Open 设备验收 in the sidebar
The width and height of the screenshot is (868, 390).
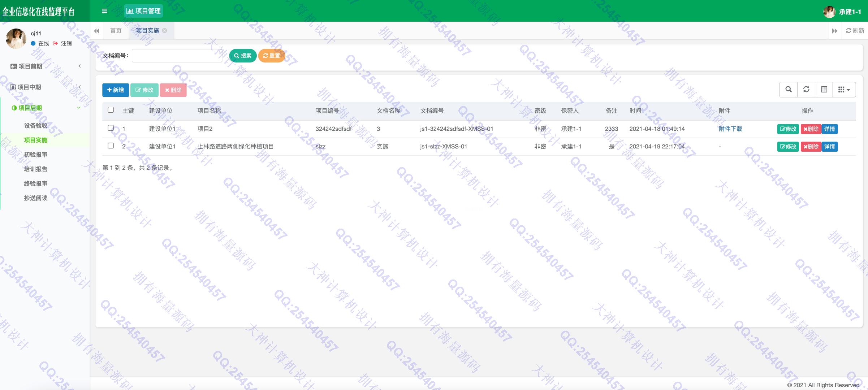coord(36,126)
